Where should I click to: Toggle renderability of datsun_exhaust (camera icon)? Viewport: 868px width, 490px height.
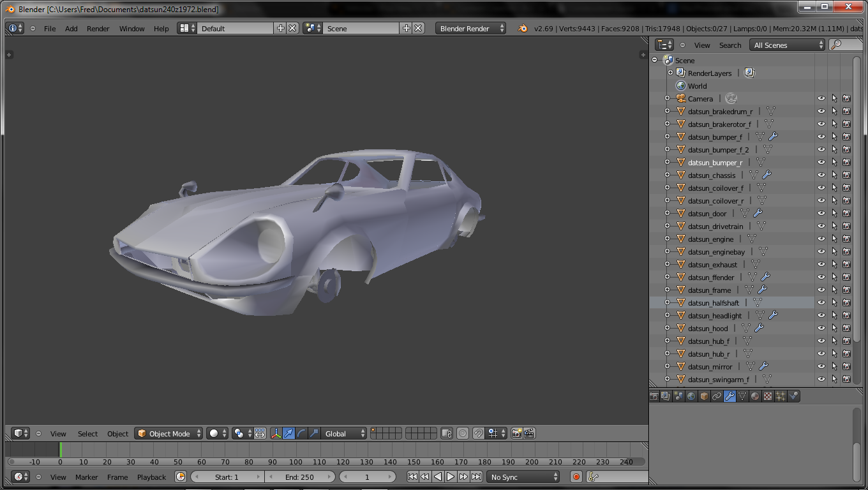click(x=846, y=264)
